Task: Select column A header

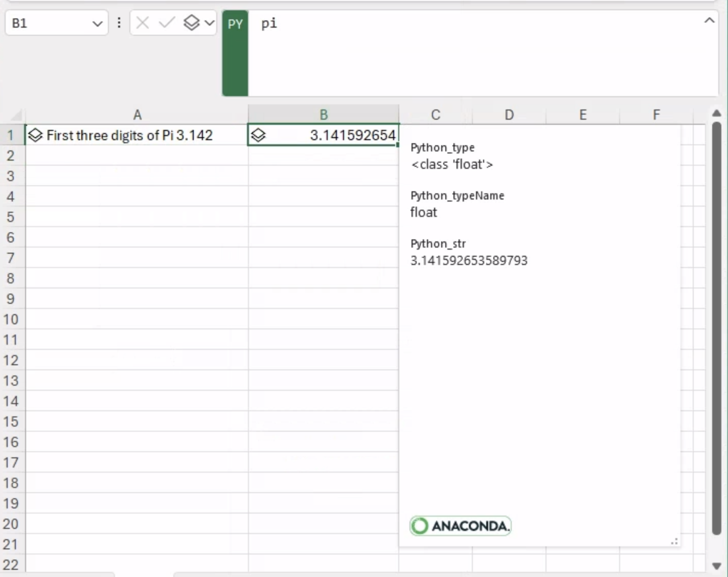Action: (137, 115)
